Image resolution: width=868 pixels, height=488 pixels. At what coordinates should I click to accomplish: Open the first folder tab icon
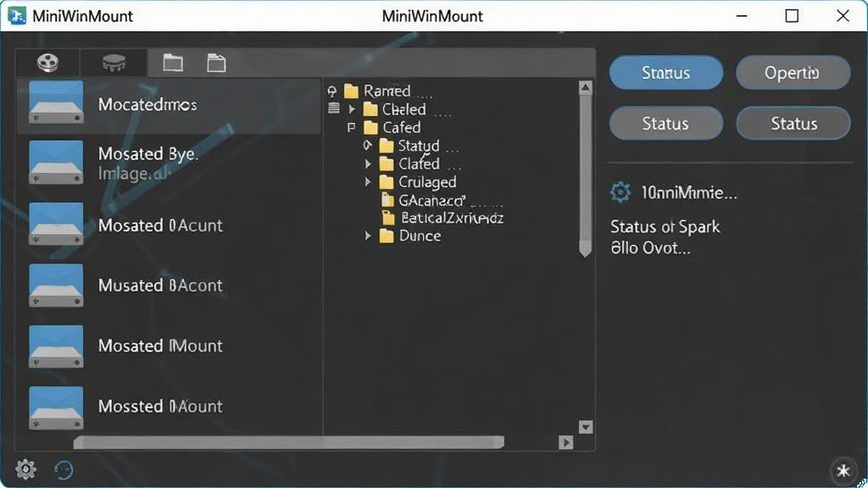(173, 63)
